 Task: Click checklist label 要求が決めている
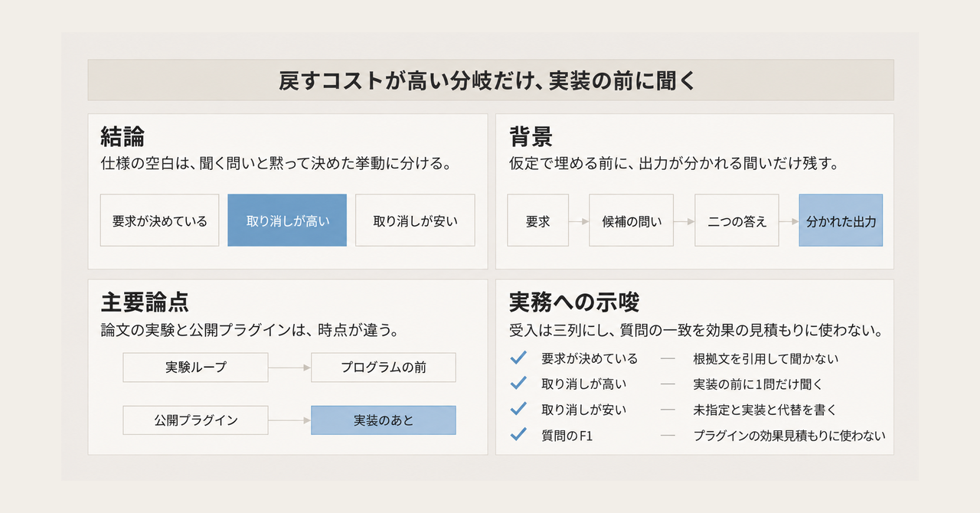coord(590,358)
